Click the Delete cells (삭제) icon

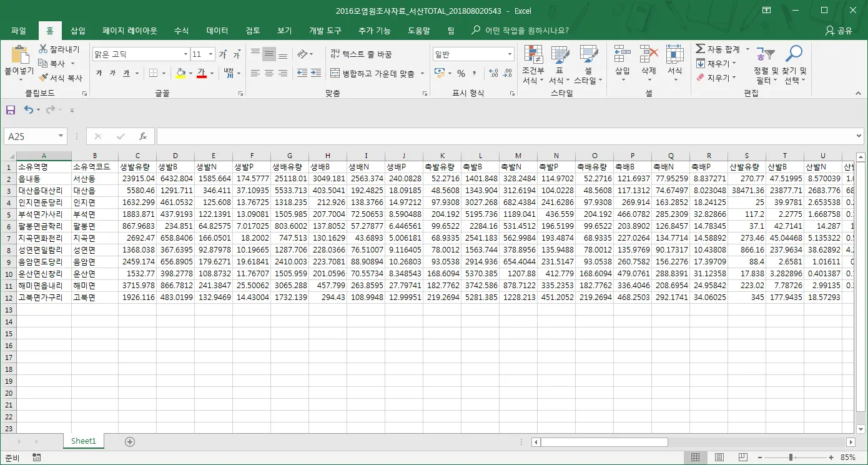pyautogui.click(x=649, y=55)
